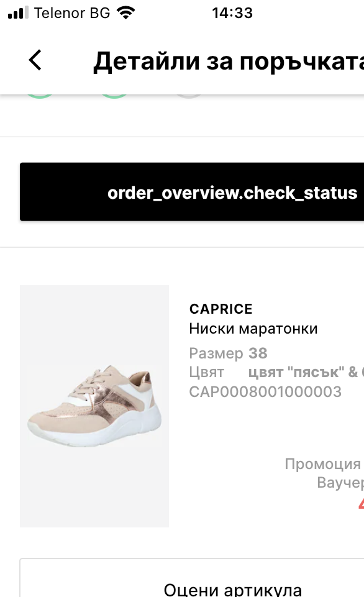Open the sneaker product thumbnail image
This screenshot has height=597, width=364.
94,406
